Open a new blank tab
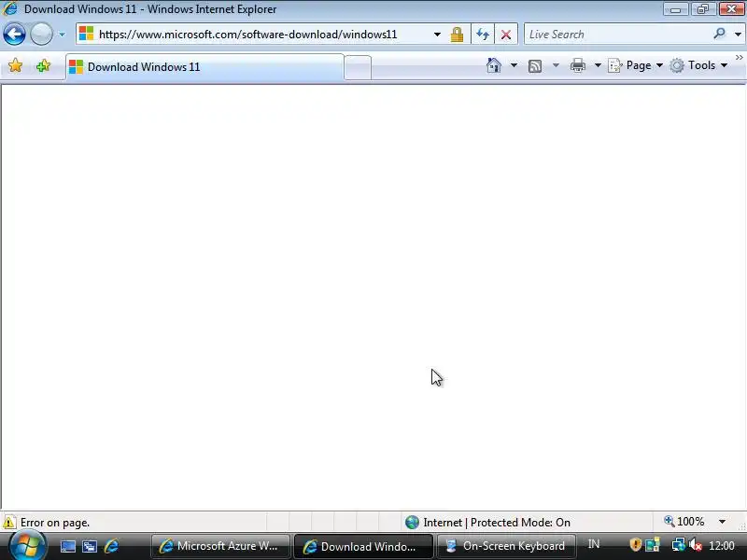Image resolution: width=747 pixels, height=560 pixels. (x=358, y=67)
